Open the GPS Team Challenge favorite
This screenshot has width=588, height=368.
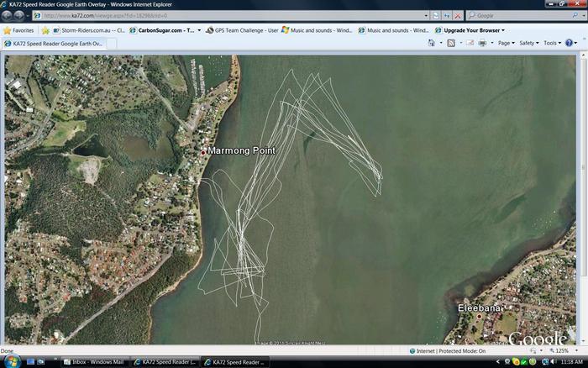click(243, 30)
